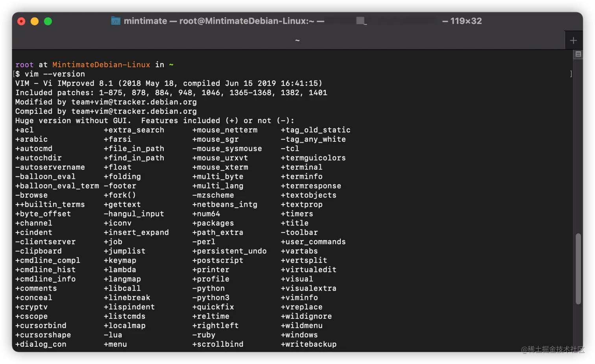Click the '-clientserver' feature entry
Image resolution: width=595 pixels, height=364 pixels.
coord(45,242)
